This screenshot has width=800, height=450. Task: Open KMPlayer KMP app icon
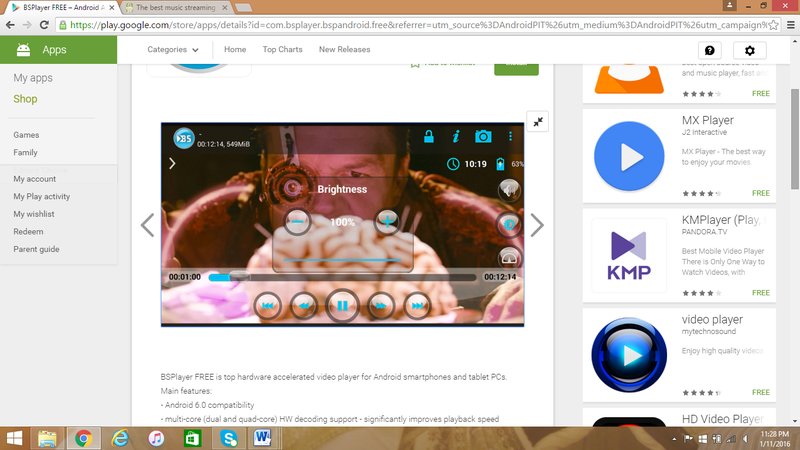click(629, 255)
